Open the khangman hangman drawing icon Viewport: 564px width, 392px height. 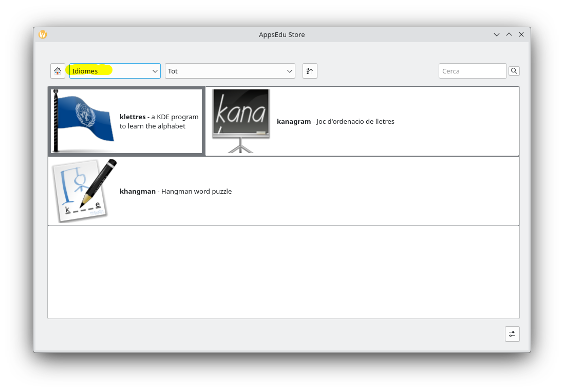(x=84, y=191)
